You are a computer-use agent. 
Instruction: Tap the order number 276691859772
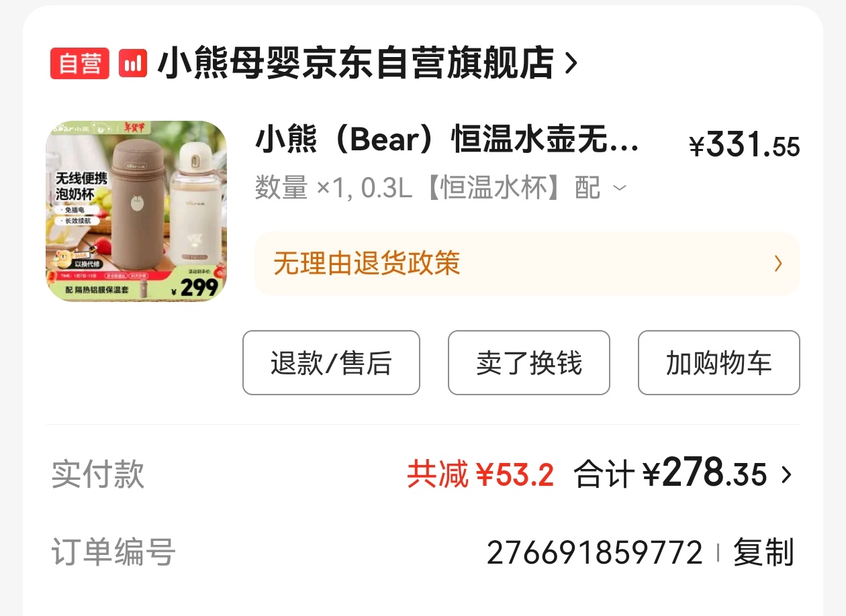[595, 553]
